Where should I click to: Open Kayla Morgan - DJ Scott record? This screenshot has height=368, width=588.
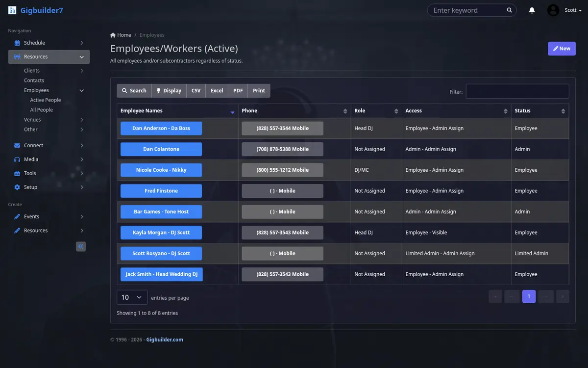161,233
